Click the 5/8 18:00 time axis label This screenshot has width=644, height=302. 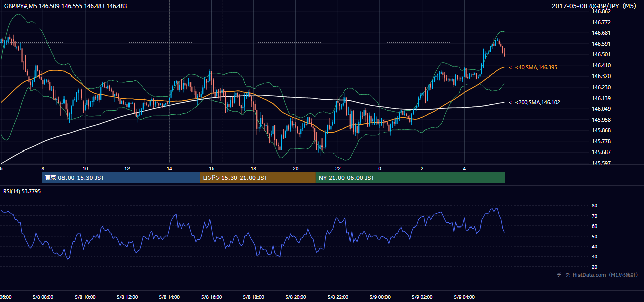click(253, 297)
